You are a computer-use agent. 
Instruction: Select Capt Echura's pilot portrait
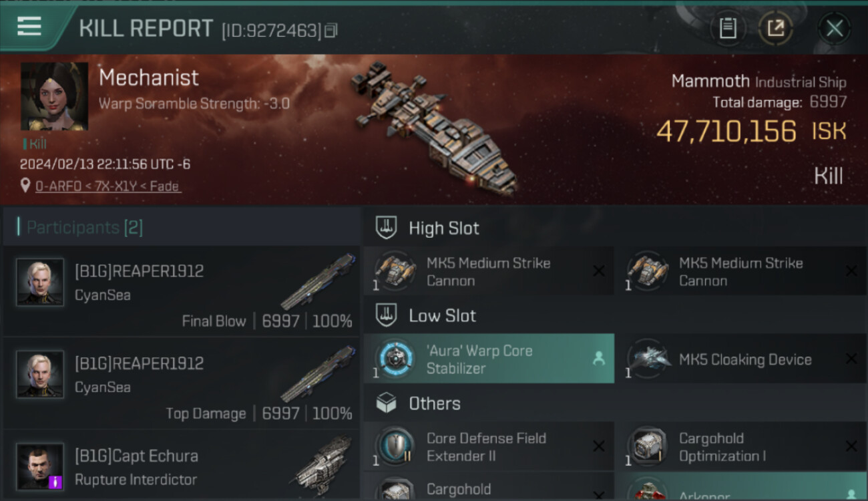click(40, 466)
